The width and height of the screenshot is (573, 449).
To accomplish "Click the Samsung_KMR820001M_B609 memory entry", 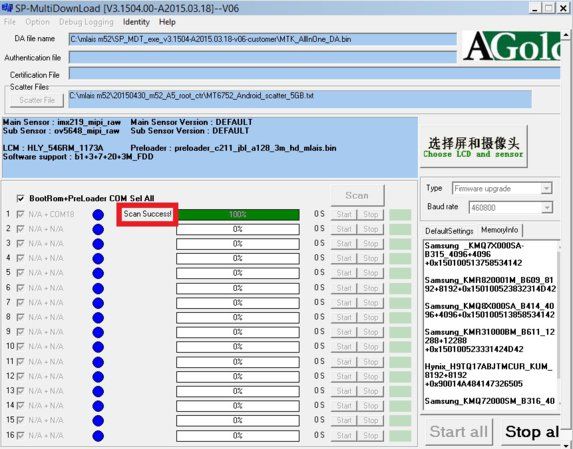I will [490, 284].
